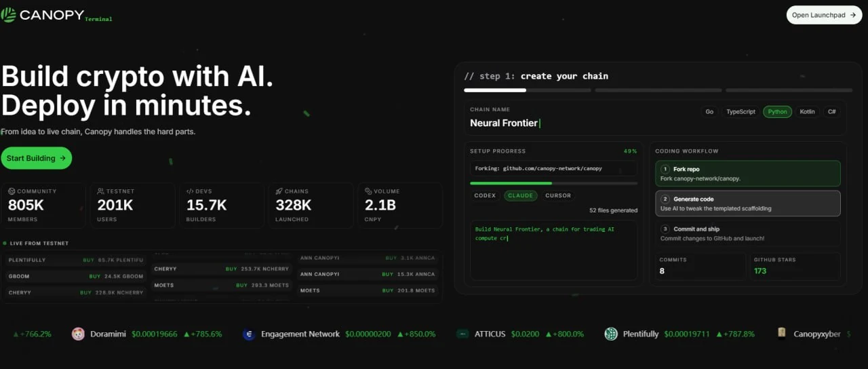Image resolution: width=868 pixels, height=369 pixels.
Task: Click the Chains rocket icon
Action: tap(279, 191)
